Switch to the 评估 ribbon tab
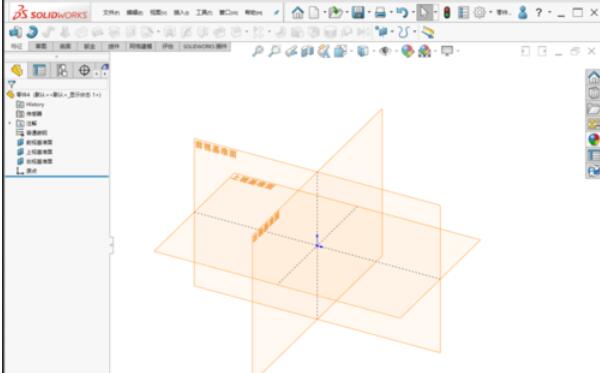 pyautogui.click(x=168, y=46)
